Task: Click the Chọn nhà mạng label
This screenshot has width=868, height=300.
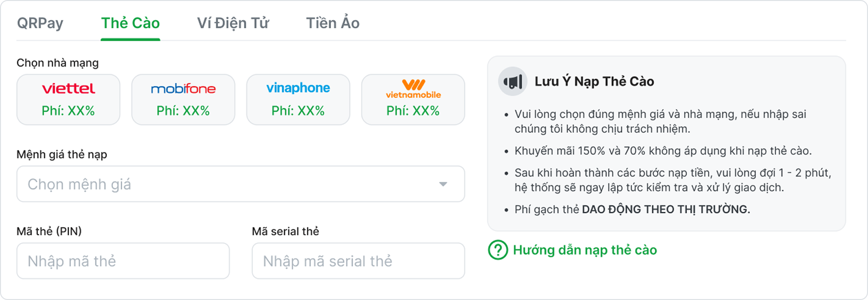Action: tap(57, 63)
